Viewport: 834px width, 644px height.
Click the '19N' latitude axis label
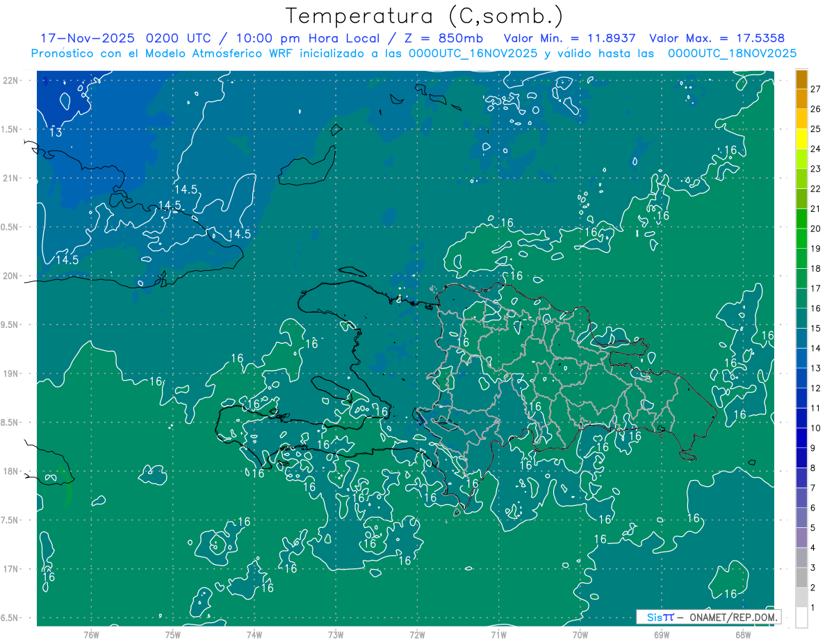point(12,374)
